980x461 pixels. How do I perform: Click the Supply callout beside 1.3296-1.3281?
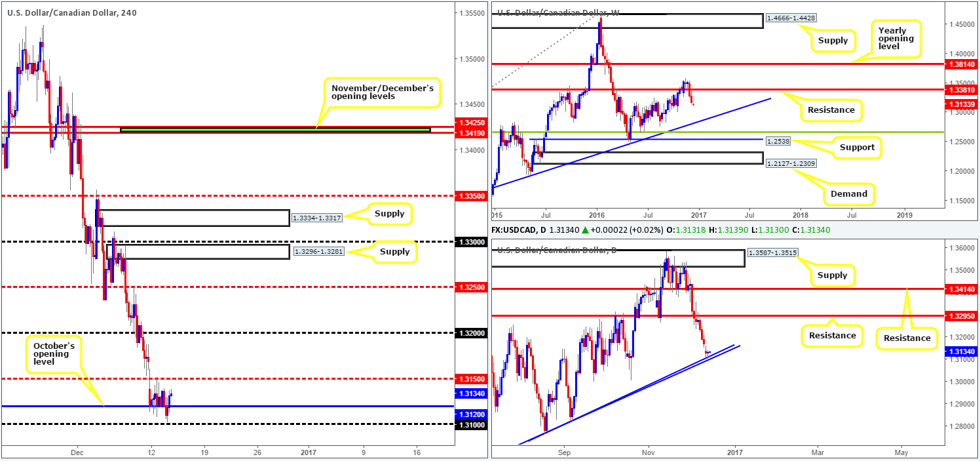(x=394, y=251)
